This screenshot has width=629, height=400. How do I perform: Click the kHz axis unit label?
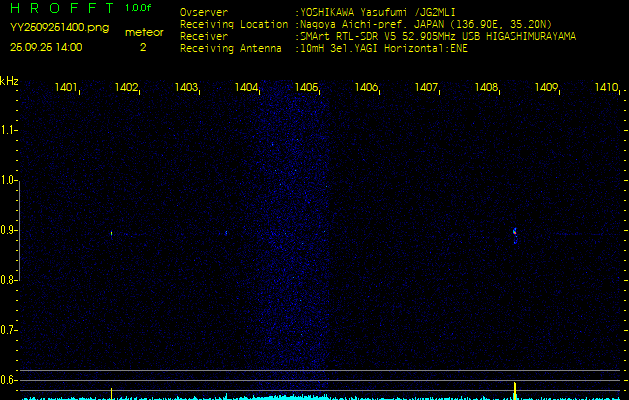pos(9,81)
